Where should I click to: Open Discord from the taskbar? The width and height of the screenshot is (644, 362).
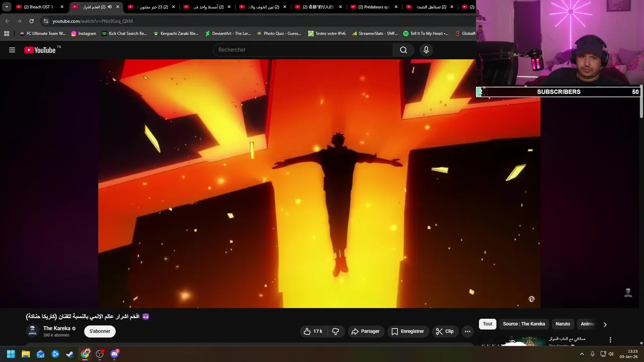[x=115, y=354]
